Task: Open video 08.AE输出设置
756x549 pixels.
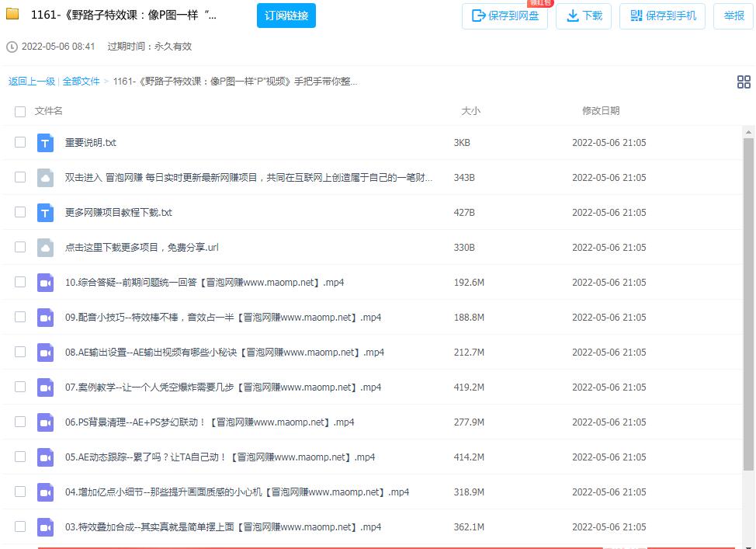Action: click(224, 353)
